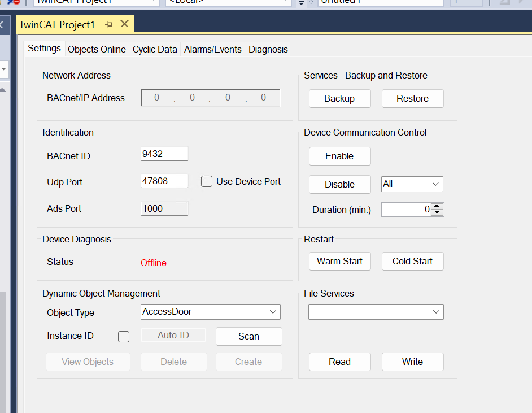Switch to the Objects Online tab
The width and height of the screenshot is (532, 413).
97,50
